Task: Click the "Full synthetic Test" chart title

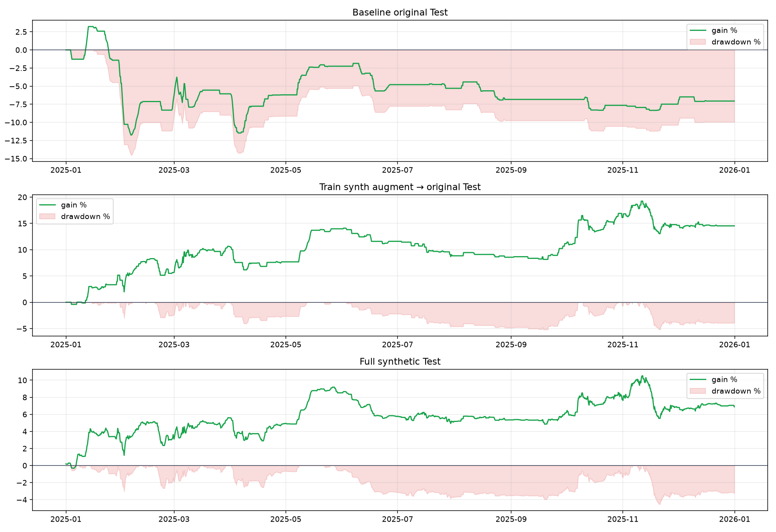Action: point(400,361)
